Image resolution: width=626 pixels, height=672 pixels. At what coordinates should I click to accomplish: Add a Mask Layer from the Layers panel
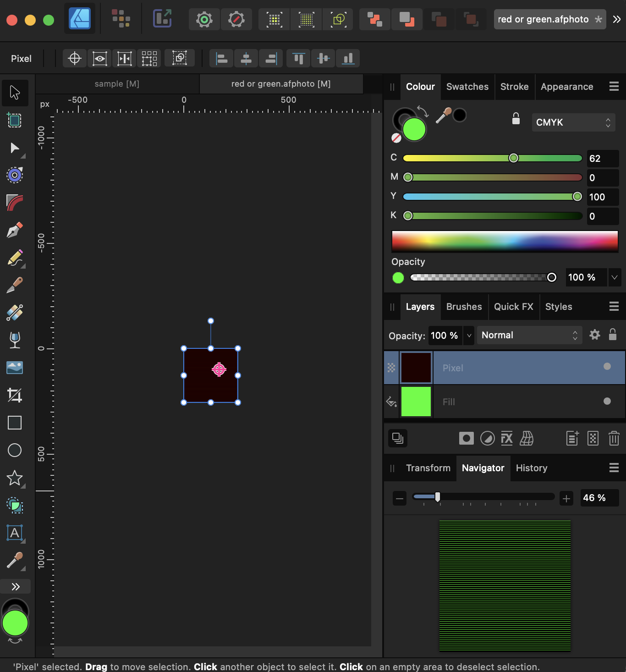click(466, 438)
